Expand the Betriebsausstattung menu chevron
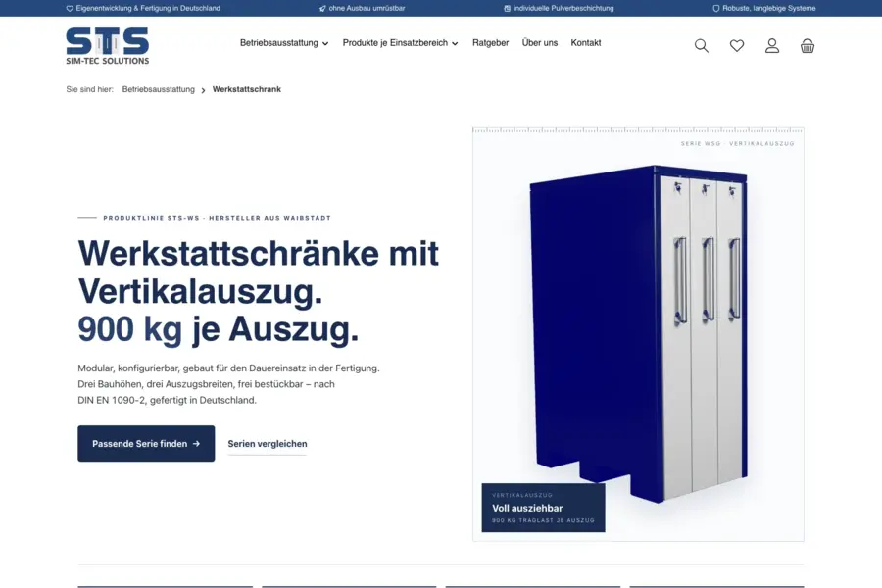Screen dimensions: 882x588 point(325,43)
